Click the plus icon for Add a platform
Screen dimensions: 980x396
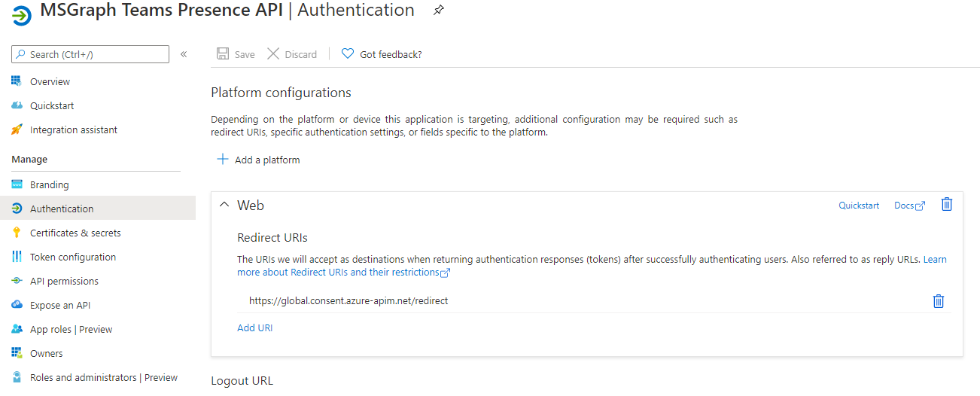222,160
